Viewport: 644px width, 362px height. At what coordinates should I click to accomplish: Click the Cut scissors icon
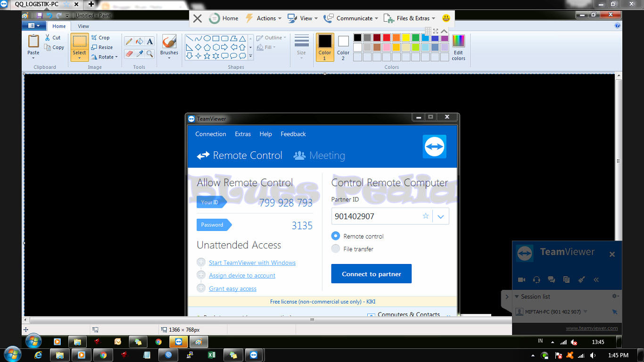48,37
